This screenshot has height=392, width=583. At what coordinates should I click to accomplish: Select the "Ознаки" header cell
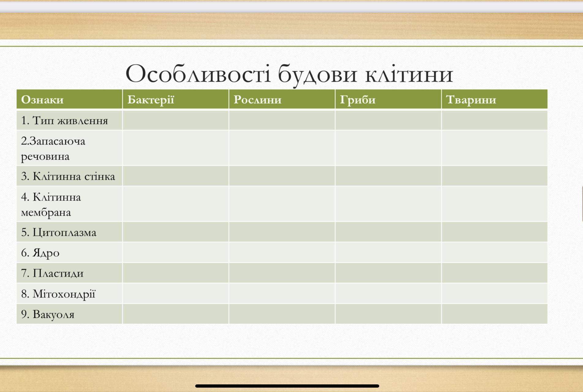point(70,99)
